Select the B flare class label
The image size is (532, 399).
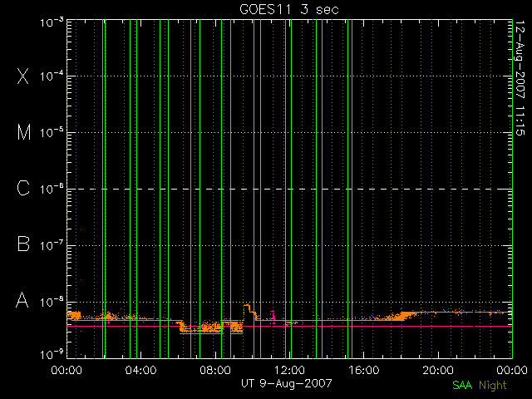coord(23,244)
